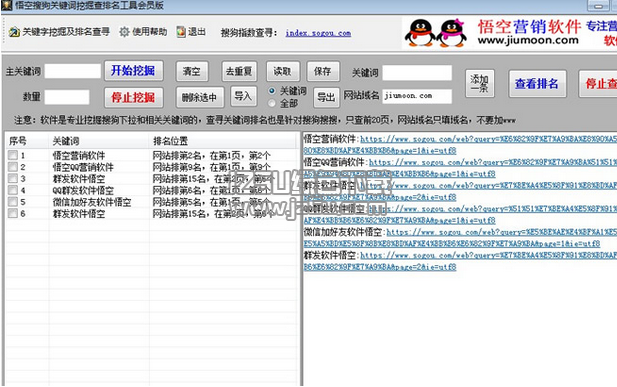
Task: Click the 去重复 dedupe button
Action: coord(239,71)
